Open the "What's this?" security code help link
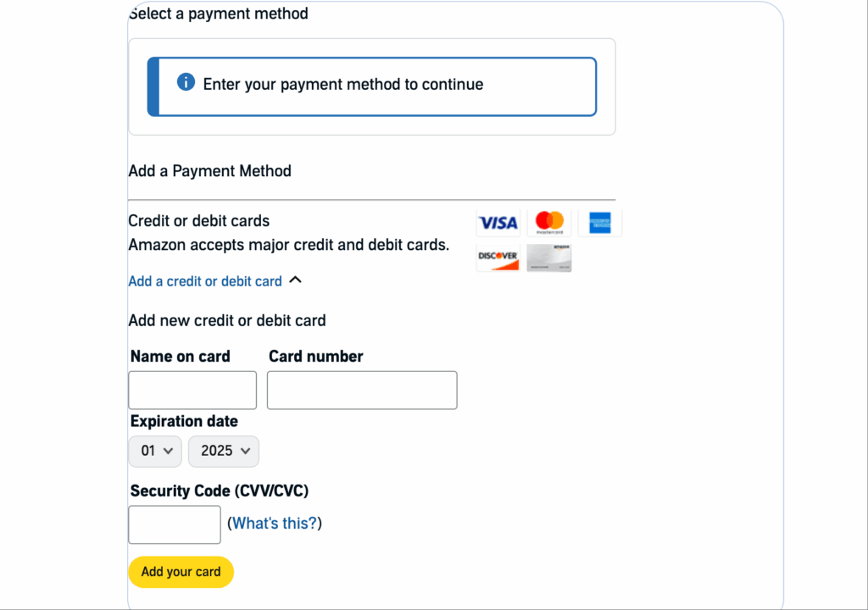This screenshot has width=868, height=610. [275, 524]
